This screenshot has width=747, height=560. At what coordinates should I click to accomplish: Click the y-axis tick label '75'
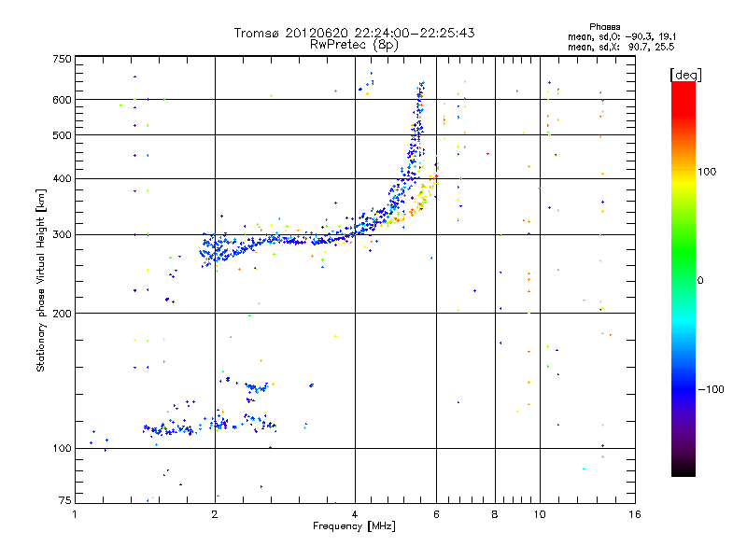pyautogui.click(x=64, y=500)
